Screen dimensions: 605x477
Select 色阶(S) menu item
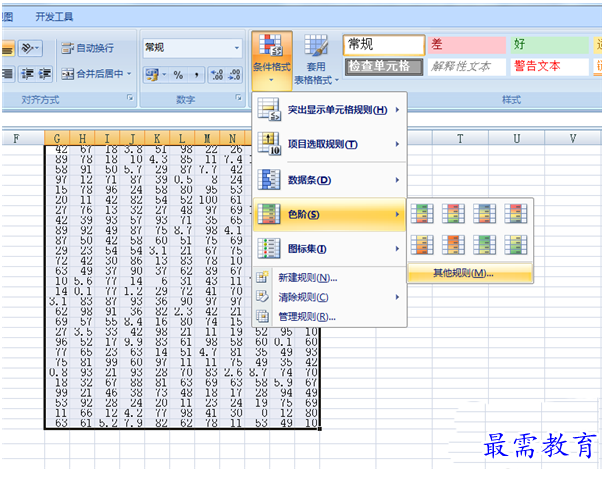[x=330, y=215]
